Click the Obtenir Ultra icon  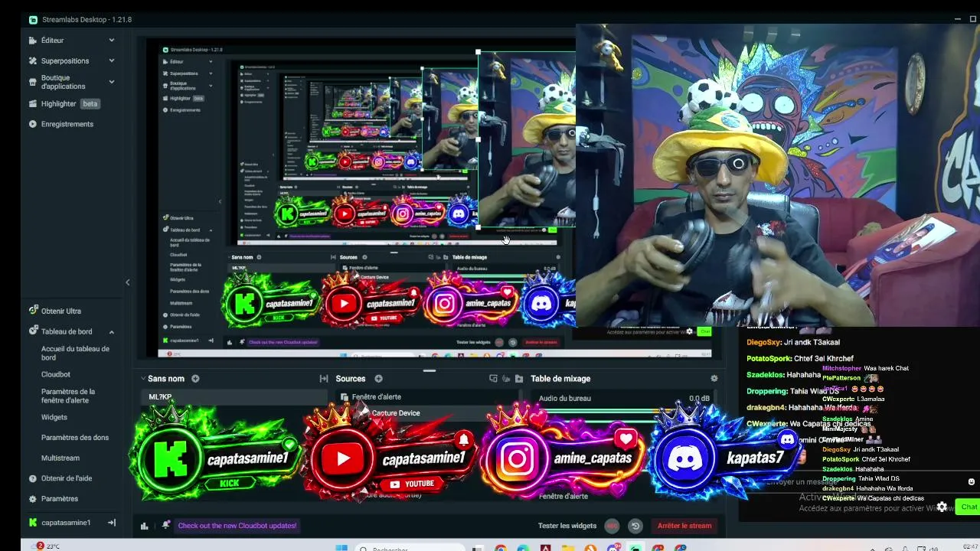click(33, 311)
